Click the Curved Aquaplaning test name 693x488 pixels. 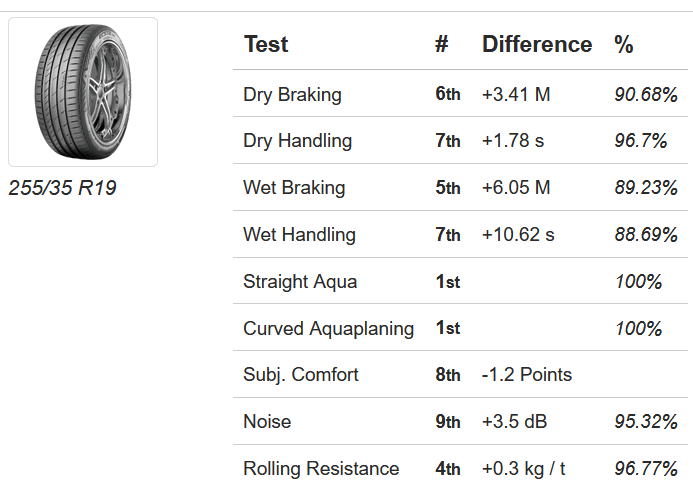pyautogui.click(x=328, y=329)
